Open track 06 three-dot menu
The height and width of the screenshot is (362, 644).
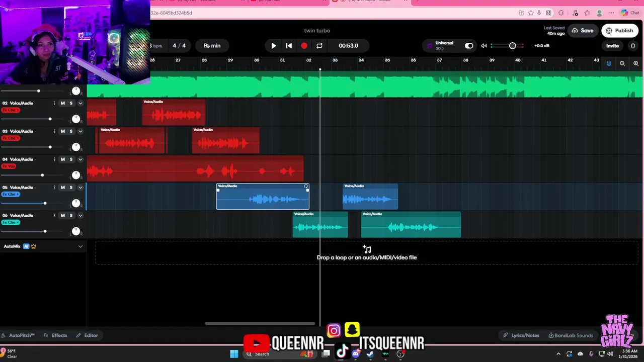click(x=54, y=216)
